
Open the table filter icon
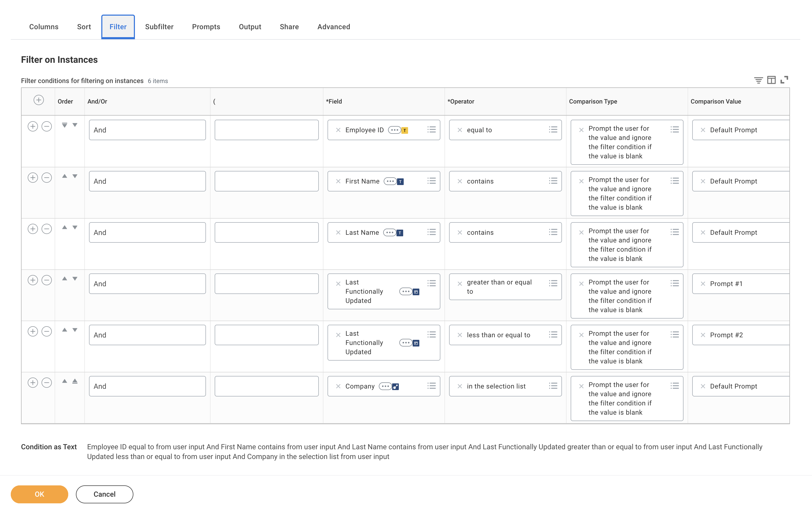coord(758,80)
